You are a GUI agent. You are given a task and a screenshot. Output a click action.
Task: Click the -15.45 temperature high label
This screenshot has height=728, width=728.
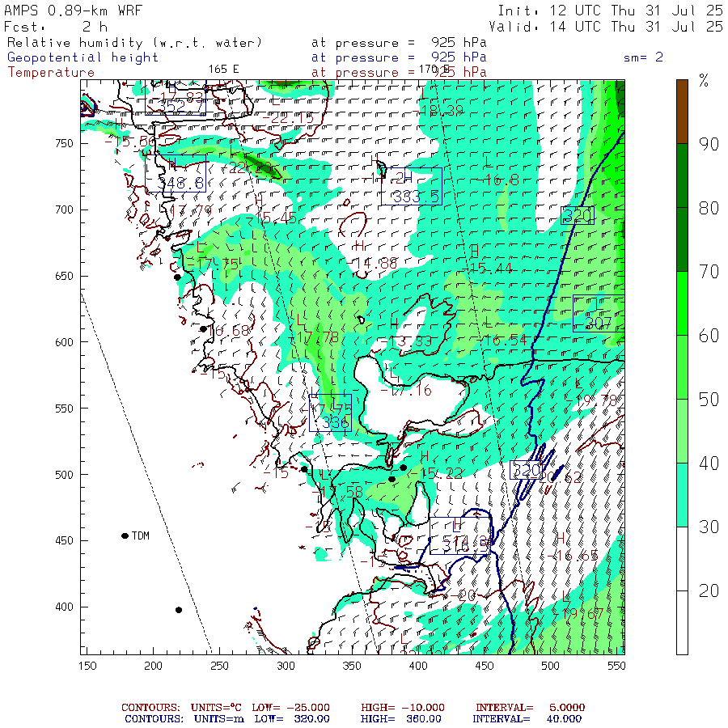pyautogui.click(x=276, y=218)
